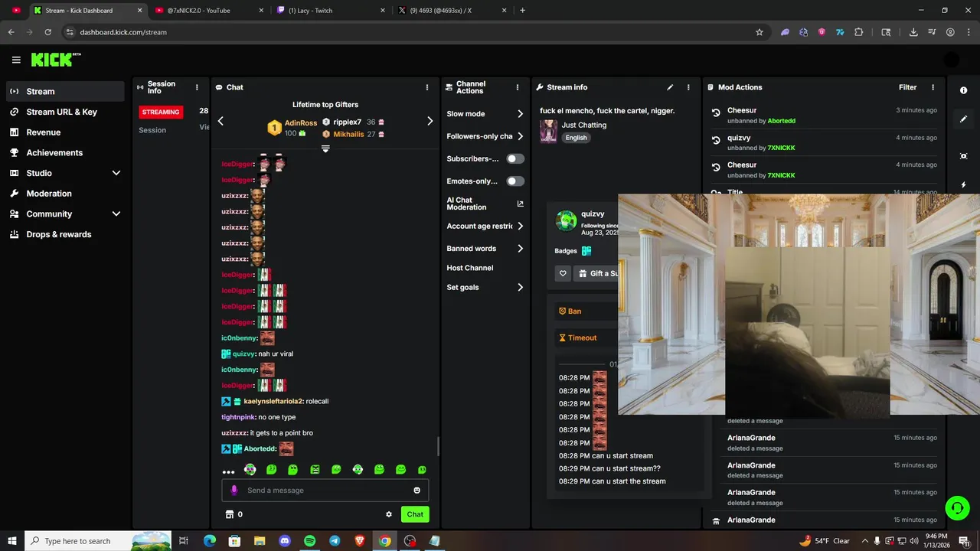Image resolution: width=980 pixels, height=551 pixels.
Task: Open AI Chat Moderation external link icon
Action: (x=521, y=204)
